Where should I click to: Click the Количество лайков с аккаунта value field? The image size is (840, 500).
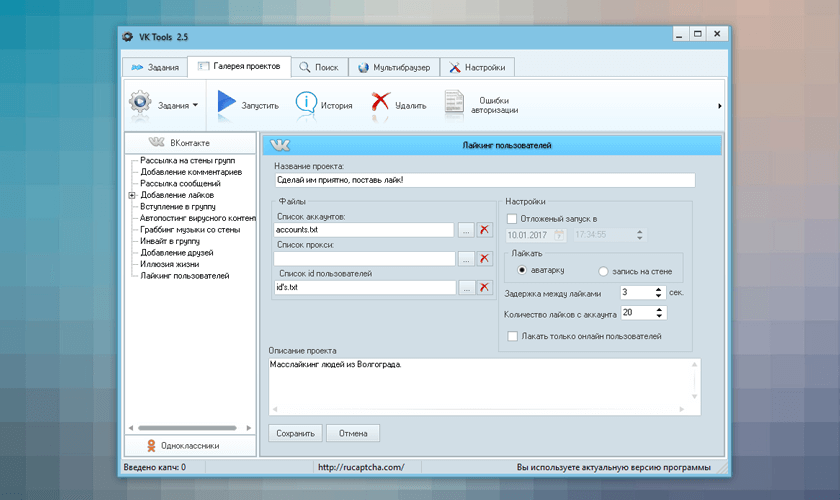point(638,313)
